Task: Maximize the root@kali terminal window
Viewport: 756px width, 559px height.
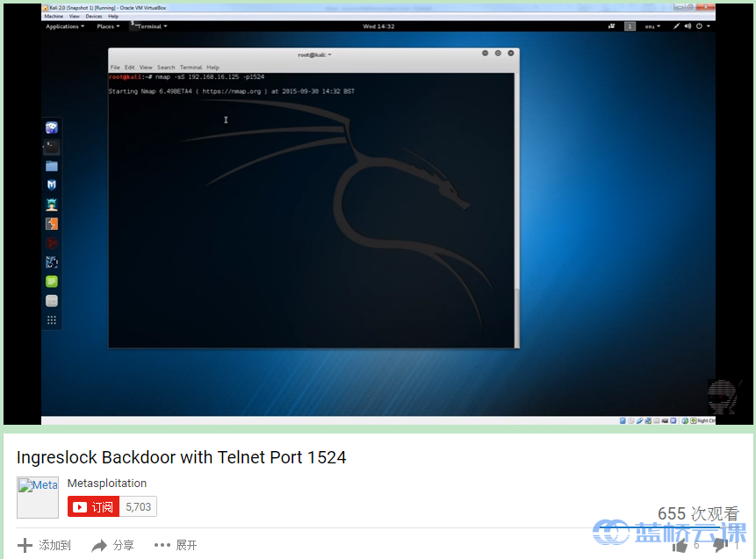Action: click(498, 53)
